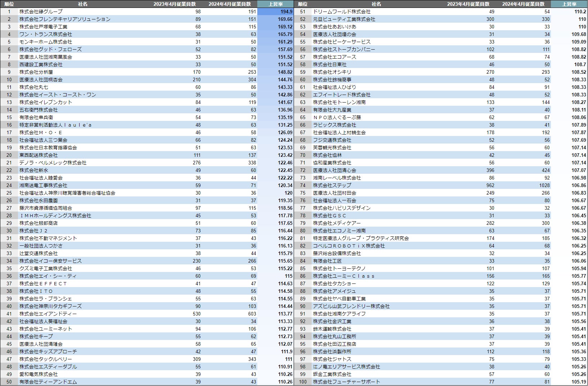Image resolution: width=588 pixels, height=386 pixels.
Task: Select company 株式会社イースト・コースト・ワン
Action: (x=58, y=95)
